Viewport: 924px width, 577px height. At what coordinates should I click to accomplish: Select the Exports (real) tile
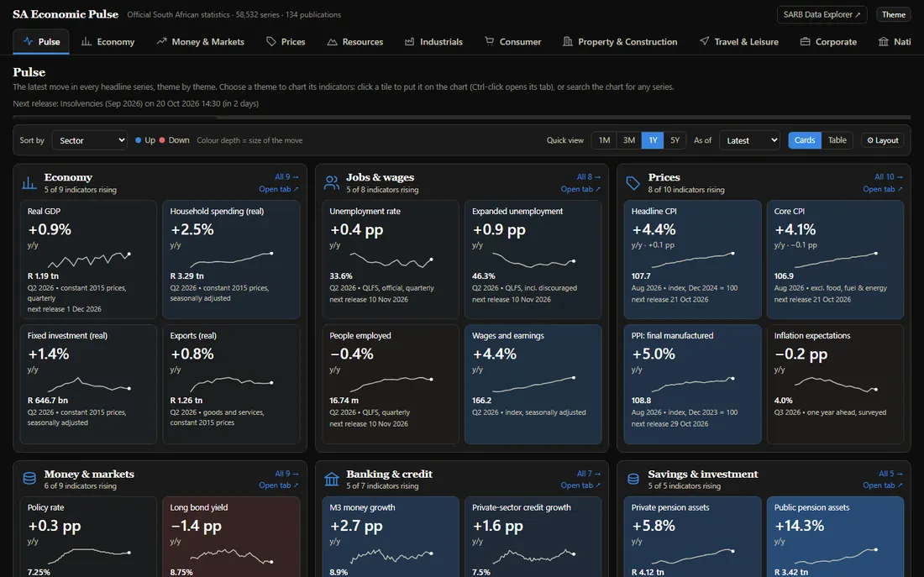231,384
